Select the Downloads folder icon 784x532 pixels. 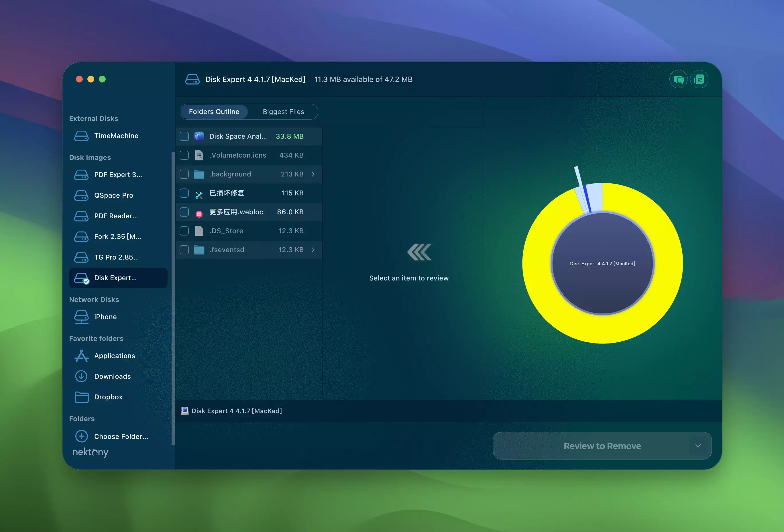tap(81, 376)
